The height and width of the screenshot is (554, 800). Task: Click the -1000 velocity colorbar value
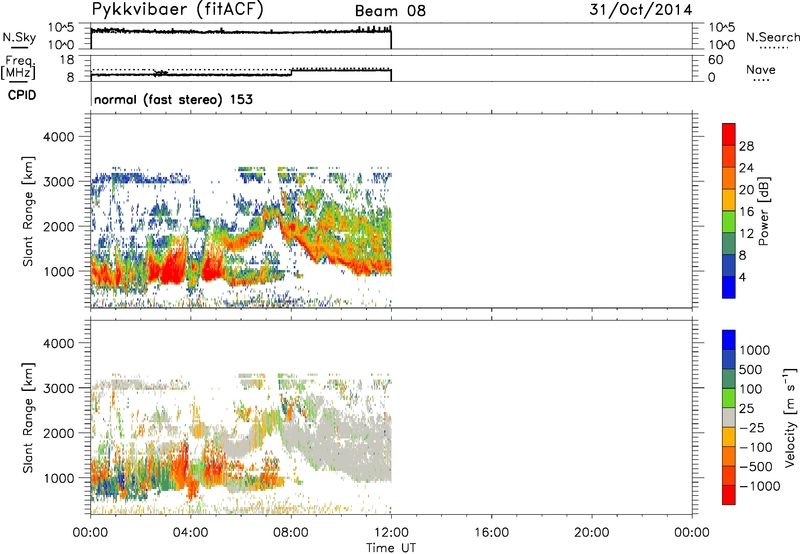click(x=760, y=486)
